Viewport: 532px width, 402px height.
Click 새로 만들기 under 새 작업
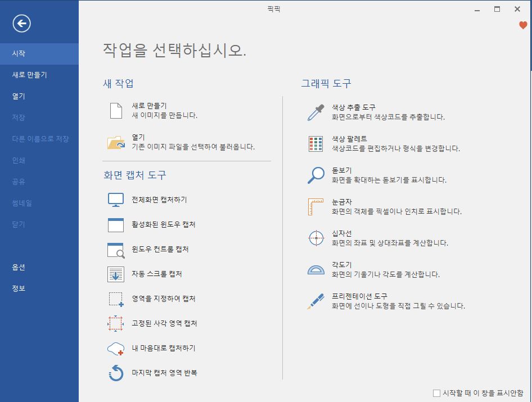149,106
